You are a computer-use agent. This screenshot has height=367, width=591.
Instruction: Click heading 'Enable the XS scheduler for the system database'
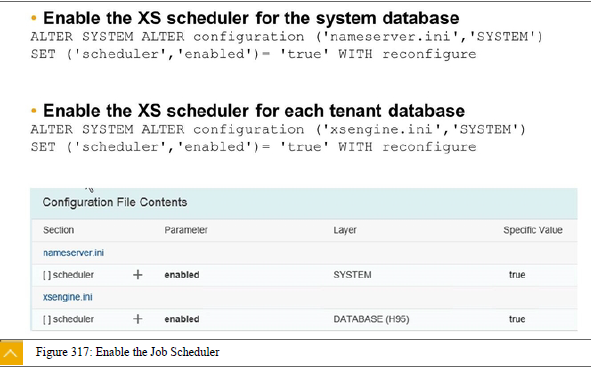[x=251, y=18]
